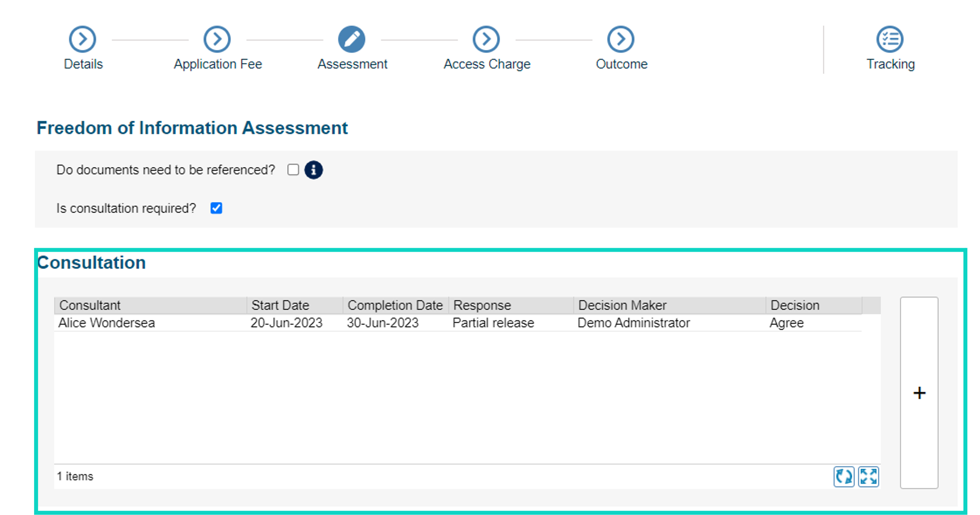Jump to the Access Charge step icon

pos(486,39)
